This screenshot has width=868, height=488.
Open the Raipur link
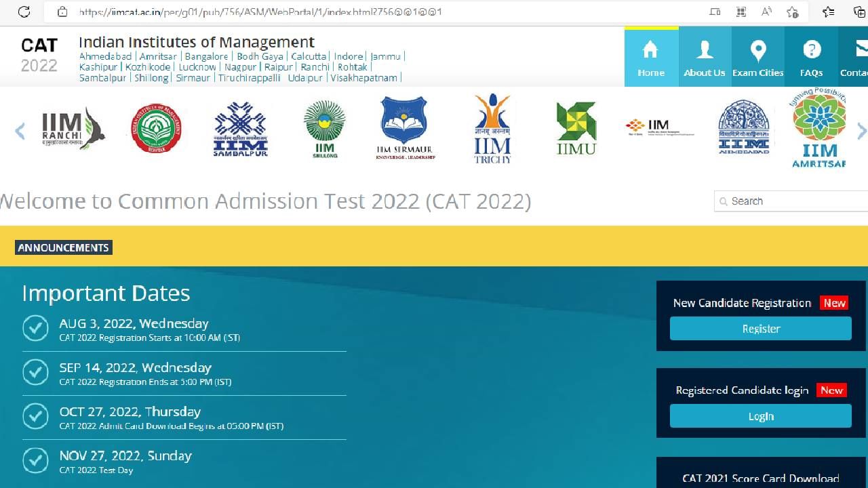(279, 67)
